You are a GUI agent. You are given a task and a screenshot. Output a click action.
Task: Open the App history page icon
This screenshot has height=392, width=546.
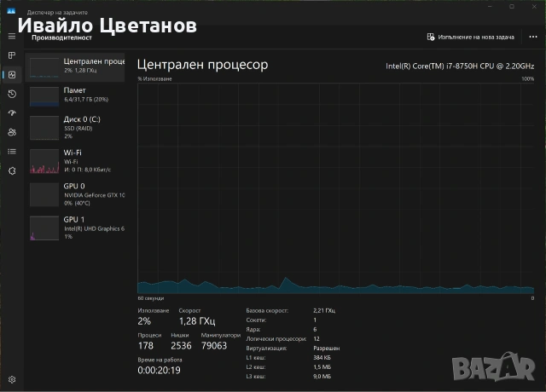tap(12, 94)
